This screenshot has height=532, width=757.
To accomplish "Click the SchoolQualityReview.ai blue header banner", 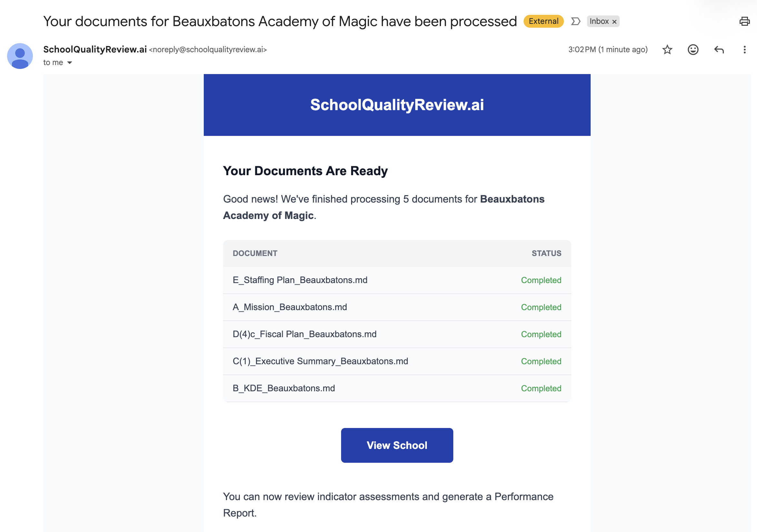I will 397,105.
